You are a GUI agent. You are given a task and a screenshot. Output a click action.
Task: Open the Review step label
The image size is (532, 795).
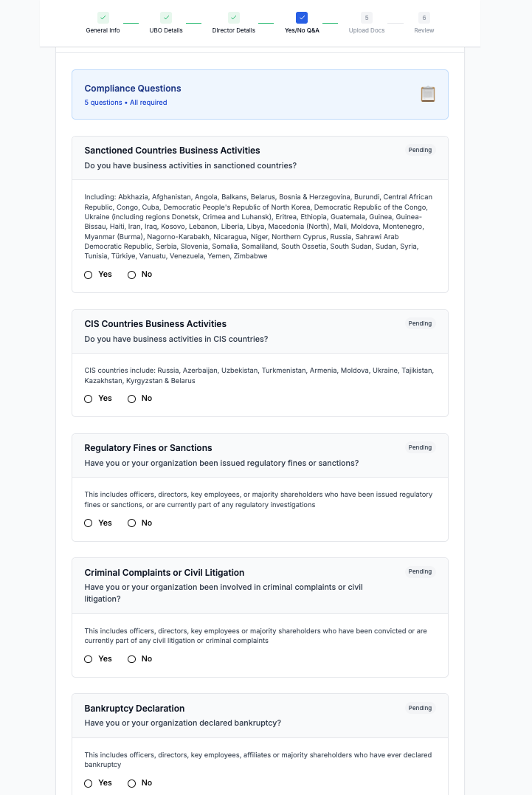click(424, 30)
